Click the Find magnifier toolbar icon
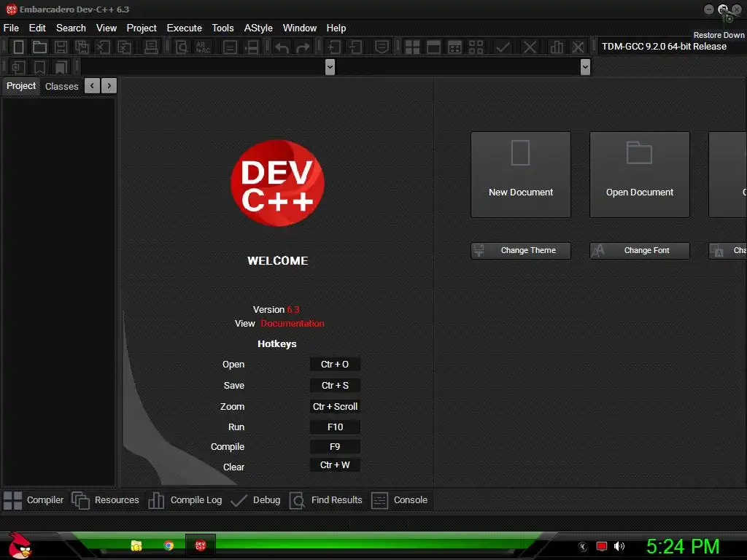 [x=182, y=47]
